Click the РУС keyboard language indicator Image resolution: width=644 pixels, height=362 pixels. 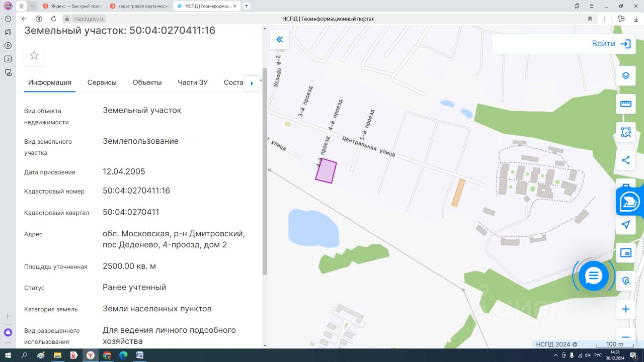(598, 355)
